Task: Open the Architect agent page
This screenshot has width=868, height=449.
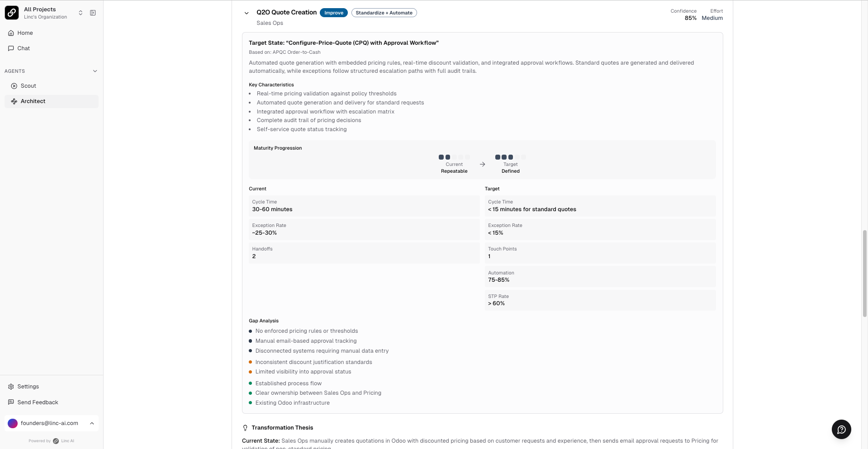Action: point(33,101)
